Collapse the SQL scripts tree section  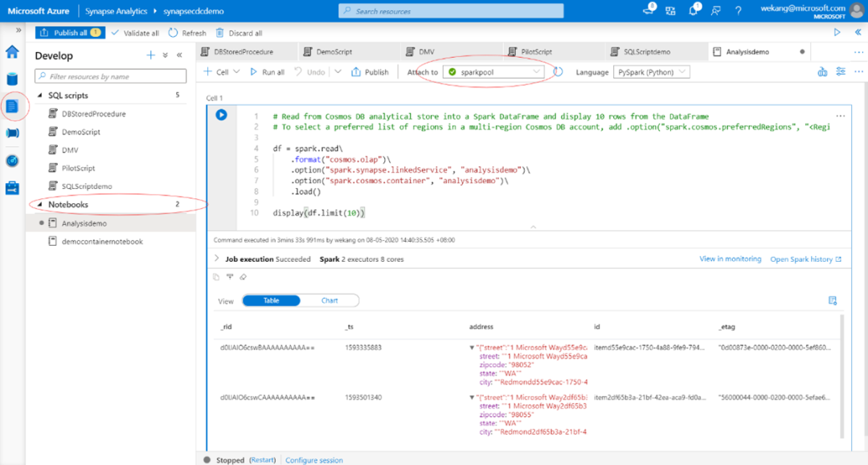(40, 95)
